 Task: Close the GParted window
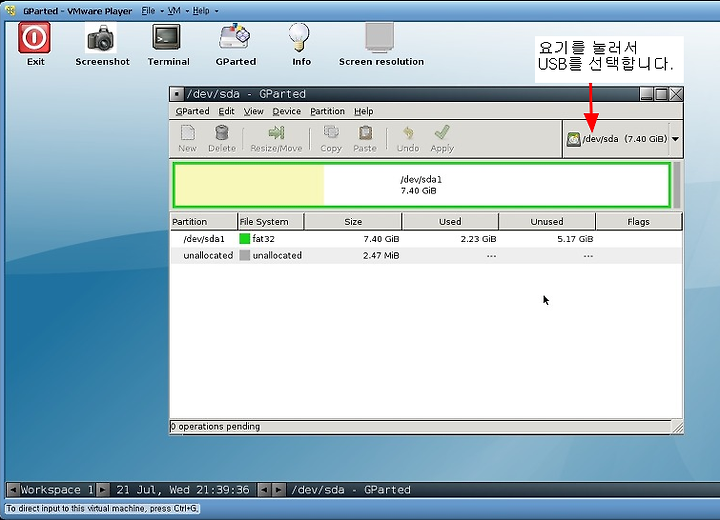tap(676, 94)
